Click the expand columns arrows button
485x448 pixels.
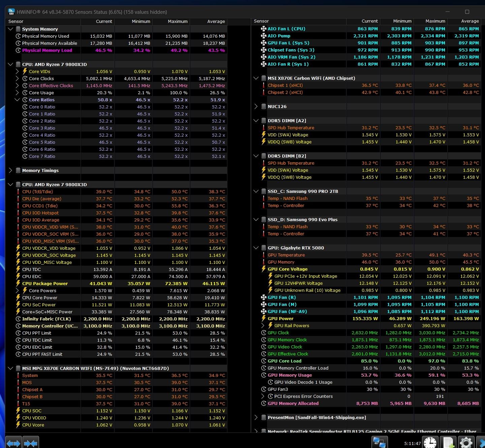point(13,443)
